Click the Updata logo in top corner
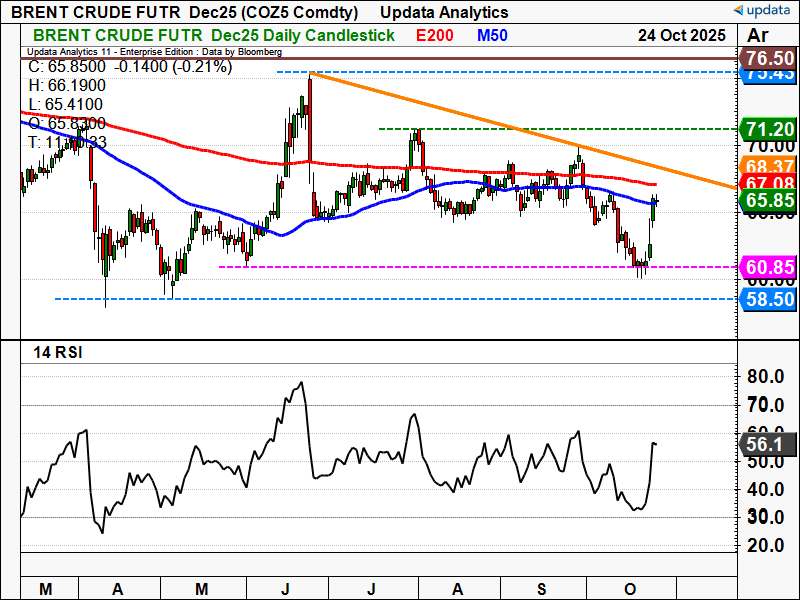This screenshot has height=600, width=800. (x=765, y=10)
